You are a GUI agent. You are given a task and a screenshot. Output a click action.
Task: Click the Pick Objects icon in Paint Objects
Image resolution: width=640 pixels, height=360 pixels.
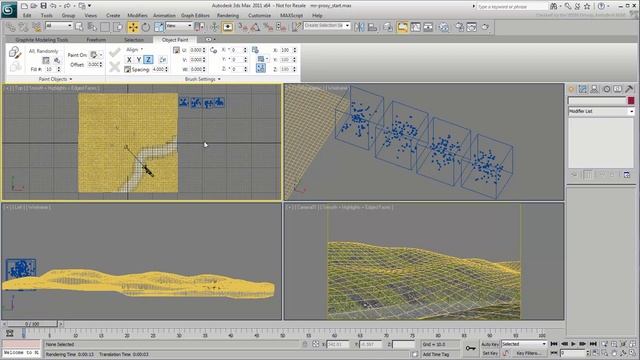tap(56, 60)
